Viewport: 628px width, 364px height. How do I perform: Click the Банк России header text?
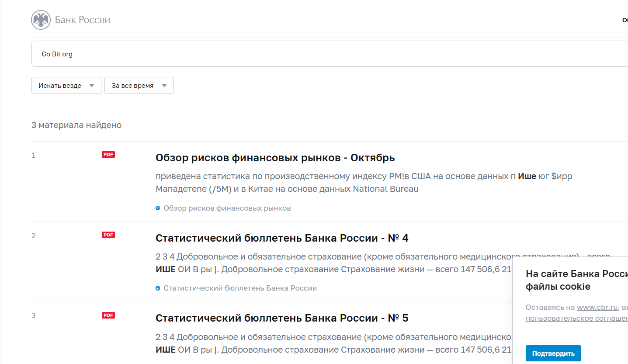pyautogui.click(x=83, y=20)
